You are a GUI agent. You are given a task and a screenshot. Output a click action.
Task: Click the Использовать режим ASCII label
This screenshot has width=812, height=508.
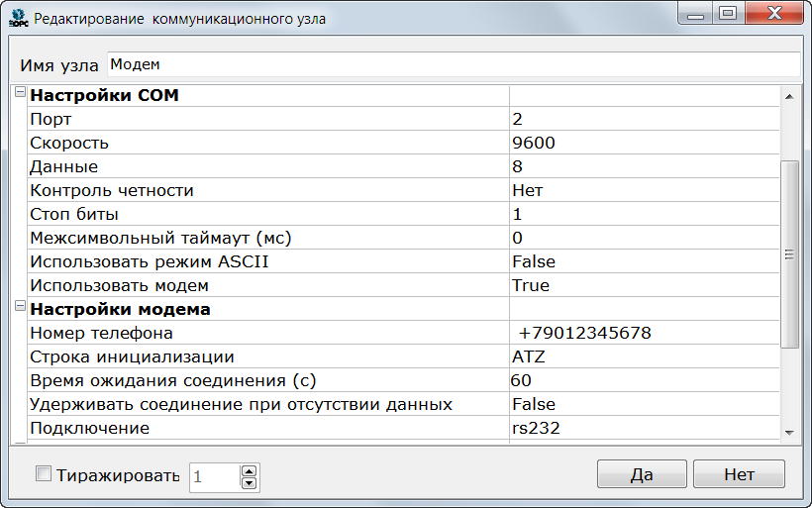pyautogui.click(x=150, y=262)
